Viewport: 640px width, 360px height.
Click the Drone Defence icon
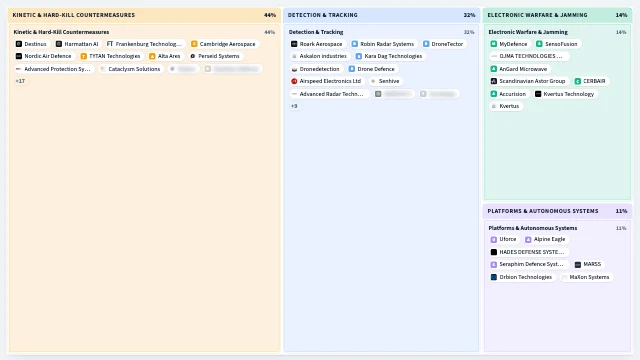[x=352, y=69]
